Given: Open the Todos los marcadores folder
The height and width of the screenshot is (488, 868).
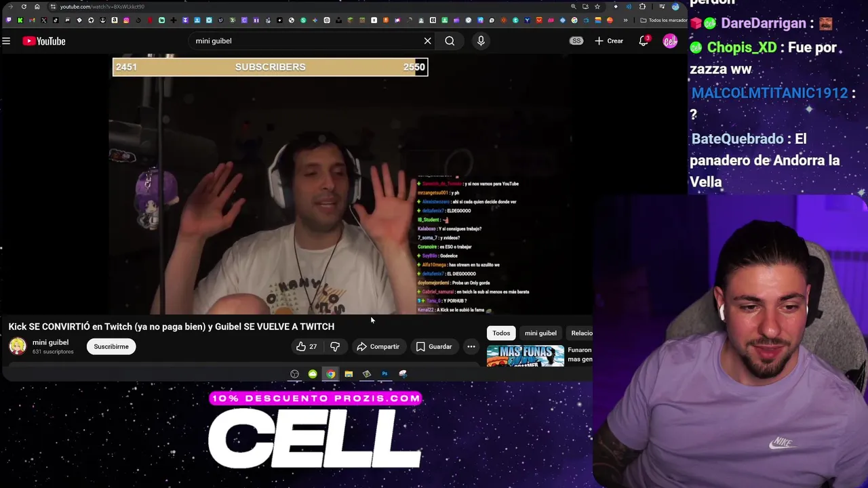Looking at the screenshot, I should point(663,20).
